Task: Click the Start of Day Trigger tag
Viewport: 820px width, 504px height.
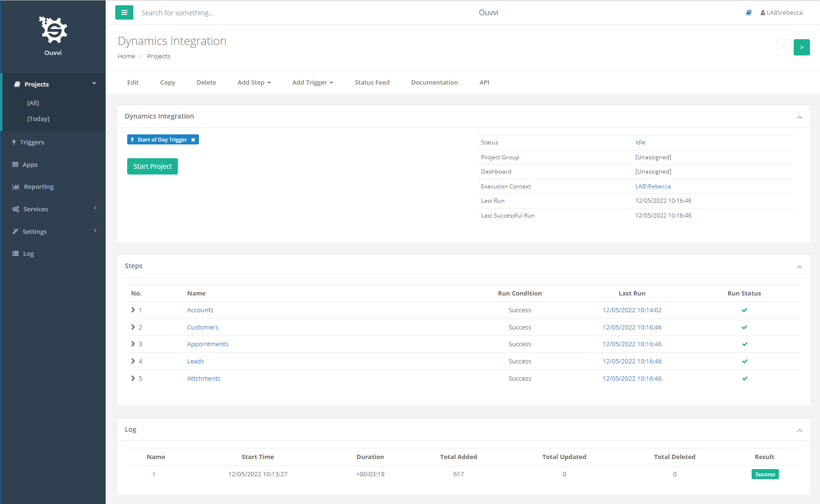Action: click(162, 140)
